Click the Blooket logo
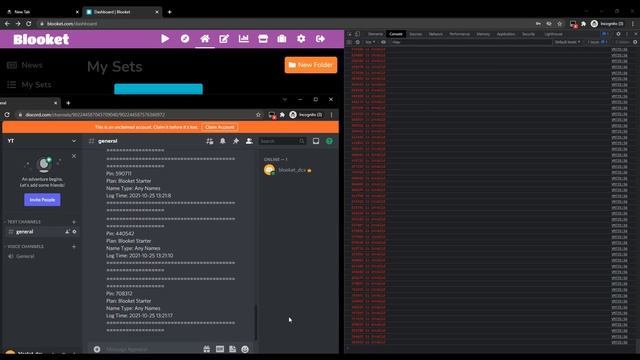640x360 pixels. tap(41, 39)
